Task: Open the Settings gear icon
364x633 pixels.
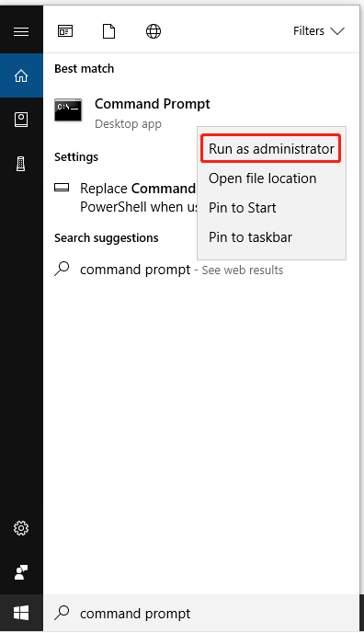Action: pyautogui.click(x=21, y=528)
